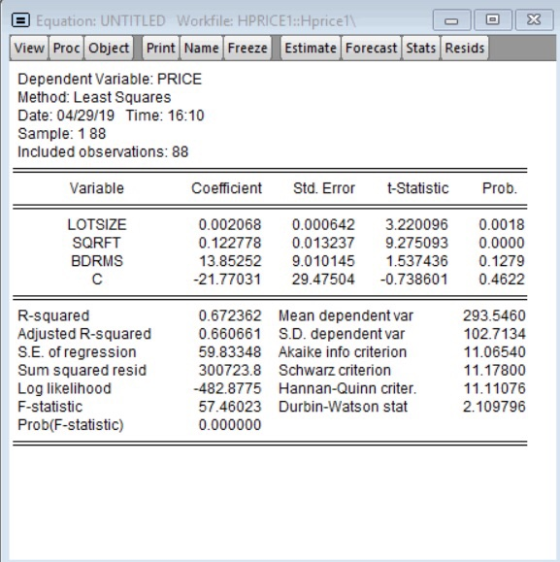
Task: Click the BDRMS coefficient 13.85252
Action: pos(230,261)
